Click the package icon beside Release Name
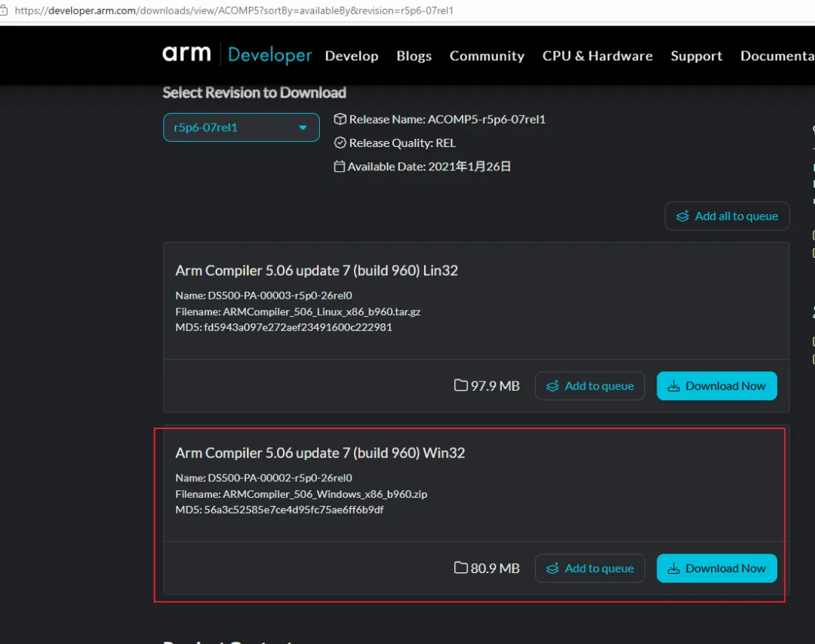 click(x=340, y=119)
